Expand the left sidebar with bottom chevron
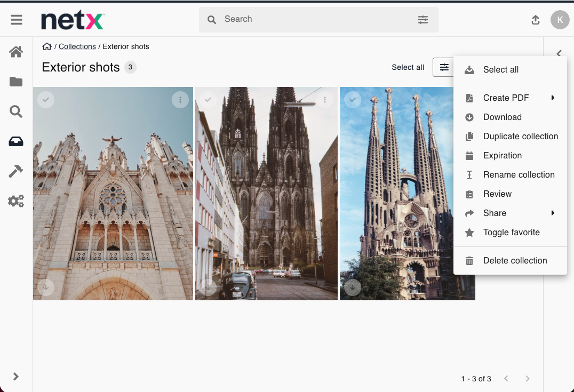 16,377
